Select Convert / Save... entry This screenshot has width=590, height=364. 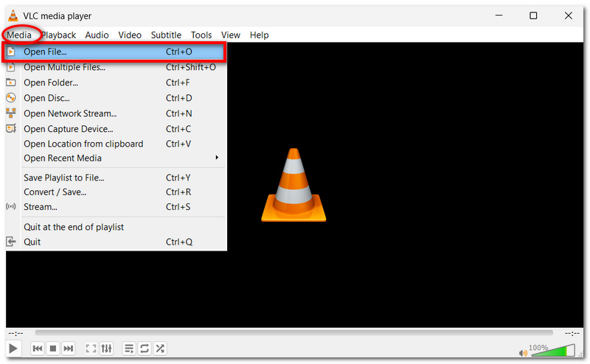pyautogui.click(x=116, y=192)
